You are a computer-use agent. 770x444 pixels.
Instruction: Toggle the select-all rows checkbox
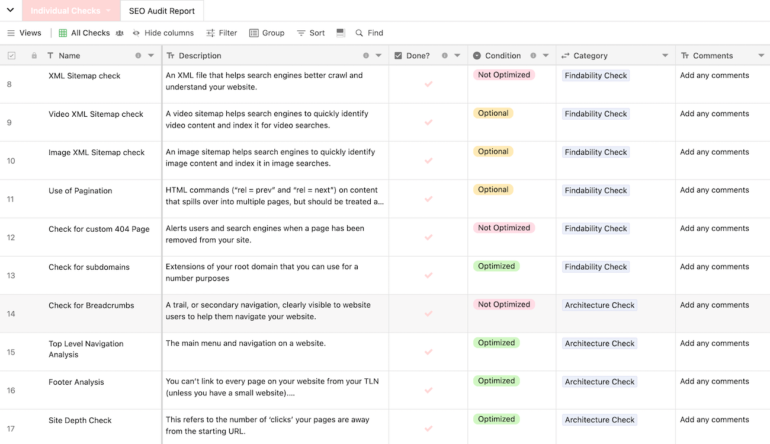[11, 56]
